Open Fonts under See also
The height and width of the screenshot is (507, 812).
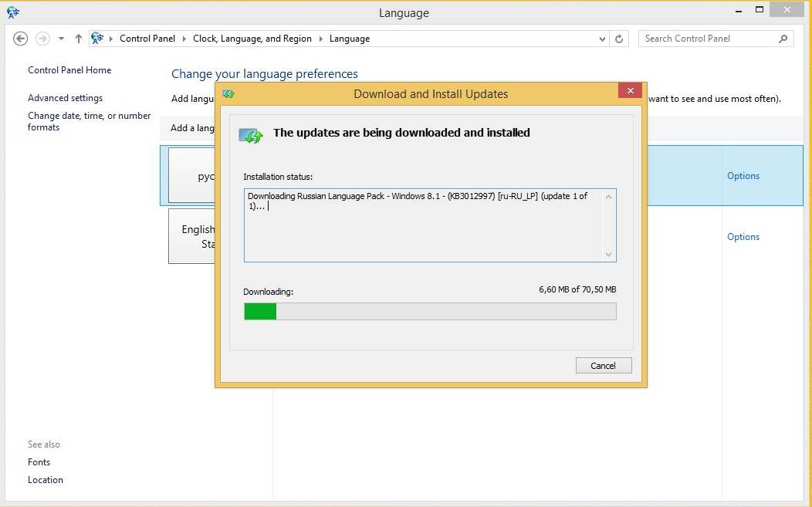point(39,462)
